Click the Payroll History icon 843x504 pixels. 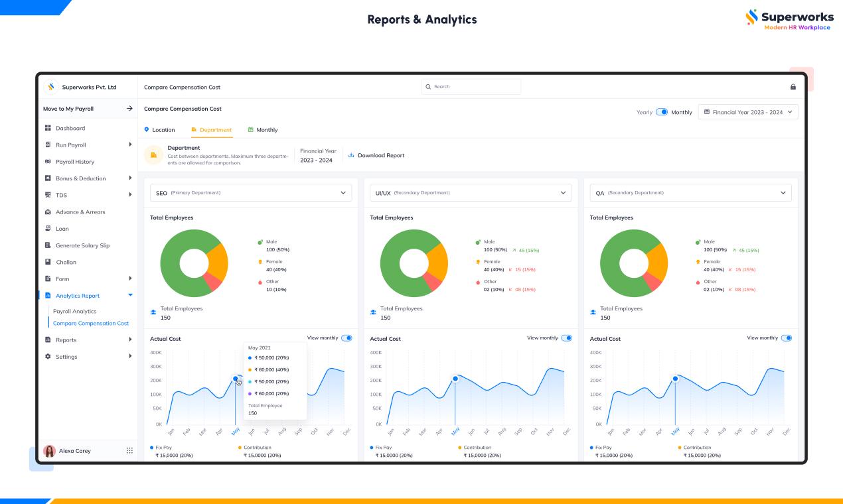48,162
